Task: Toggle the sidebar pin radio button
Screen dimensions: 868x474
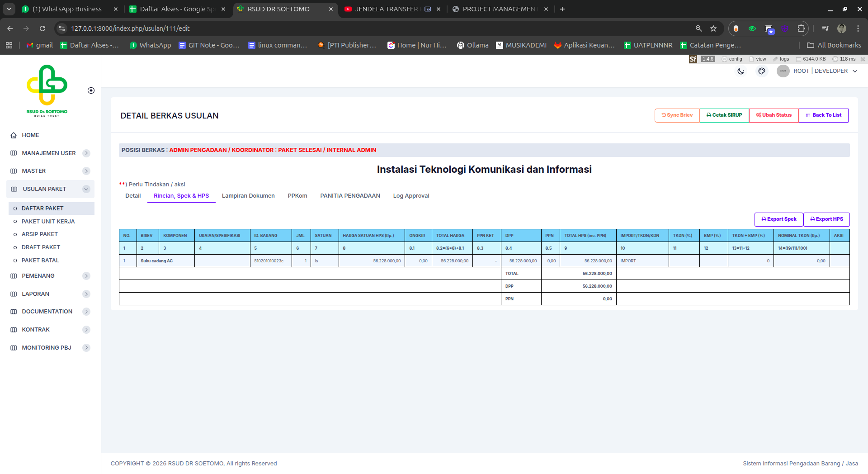Action: [x=91, y=90]
